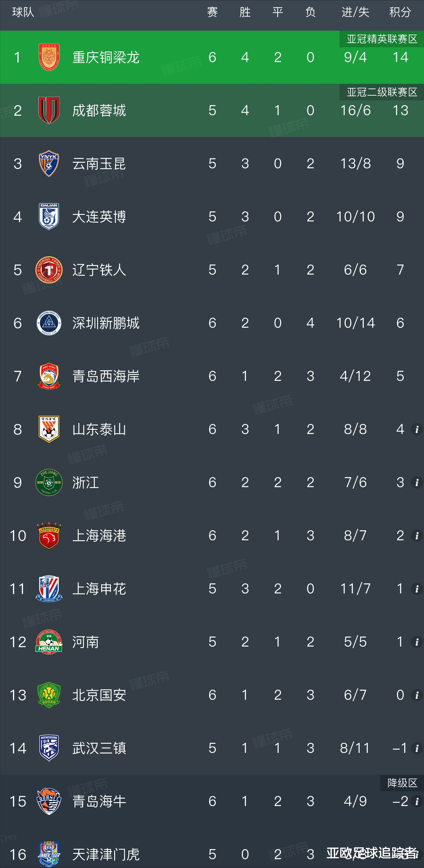Sort table by 积分 column header
Viewport: 424px width, 868px height.
pyautogui.click(x=400, y=12)
